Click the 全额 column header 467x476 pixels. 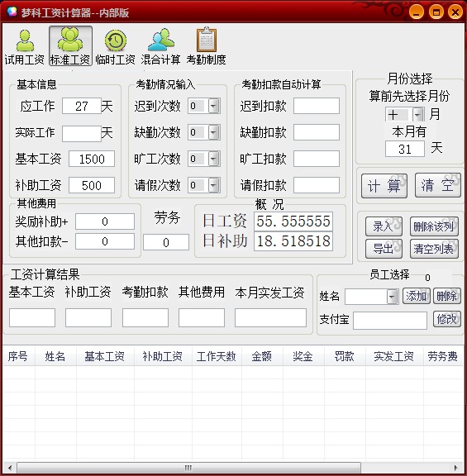(x=262, y=356)
